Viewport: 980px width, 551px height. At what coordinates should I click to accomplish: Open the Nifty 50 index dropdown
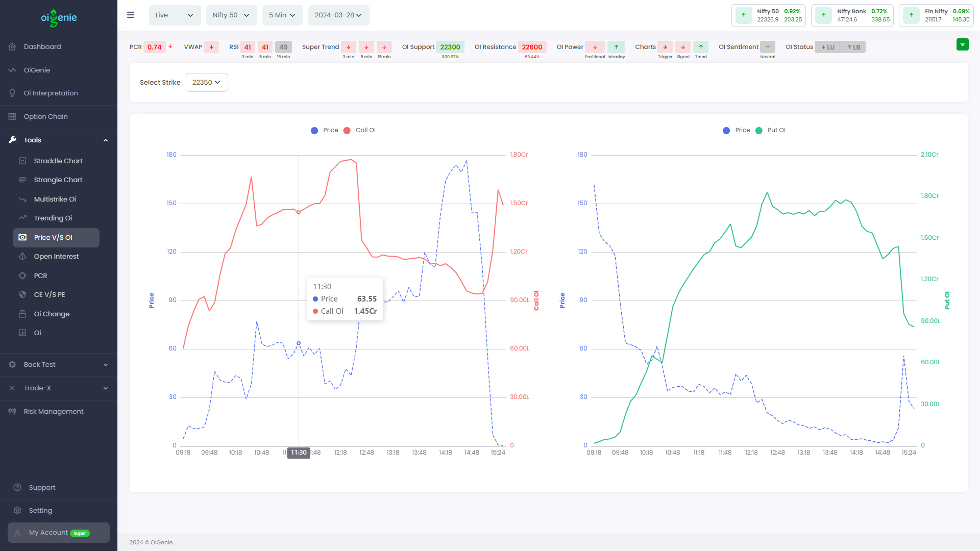point(231,15)
